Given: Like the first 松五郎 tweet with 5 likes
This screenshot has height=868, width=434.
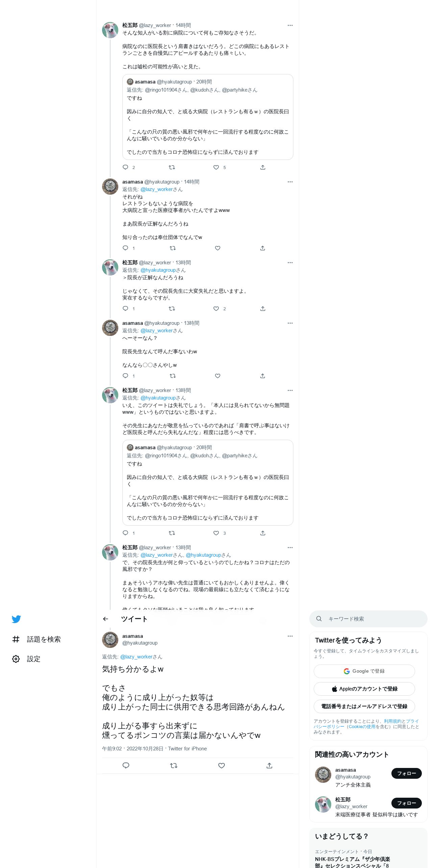Looking at the screenshot, I should point(216,167).
